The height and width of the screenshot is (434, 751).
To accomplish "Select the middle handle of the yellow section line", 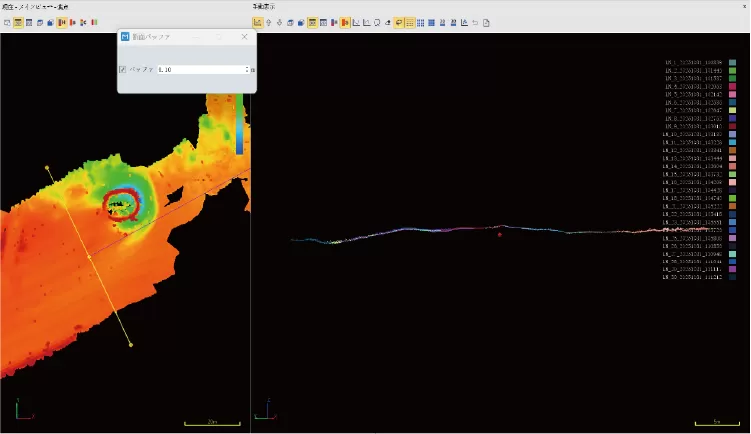I will pos(89,257).
